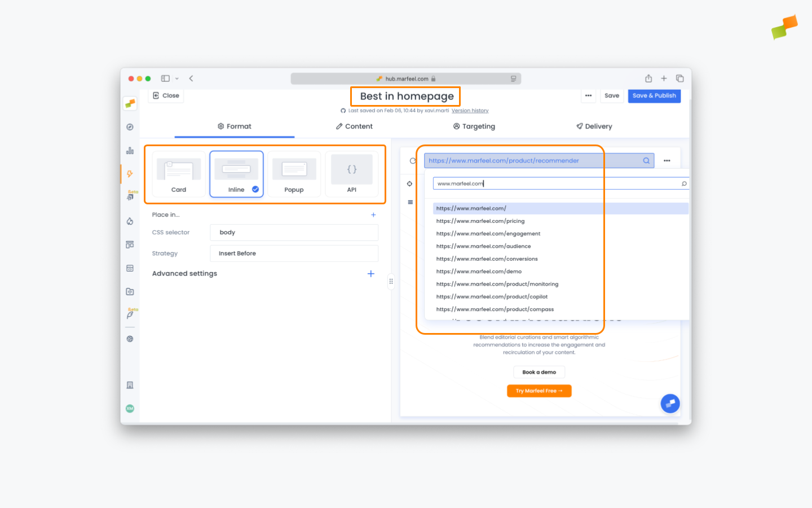Switch format selection to Popup
Image resolution: width=812 pixels, height=508 pixels.
[x=294, y=174]
